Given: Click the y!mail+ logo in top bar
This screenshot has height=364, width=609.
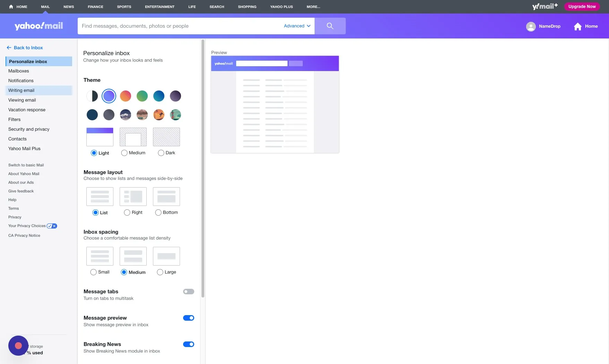Looking at the screenshot, I should 545,6.
